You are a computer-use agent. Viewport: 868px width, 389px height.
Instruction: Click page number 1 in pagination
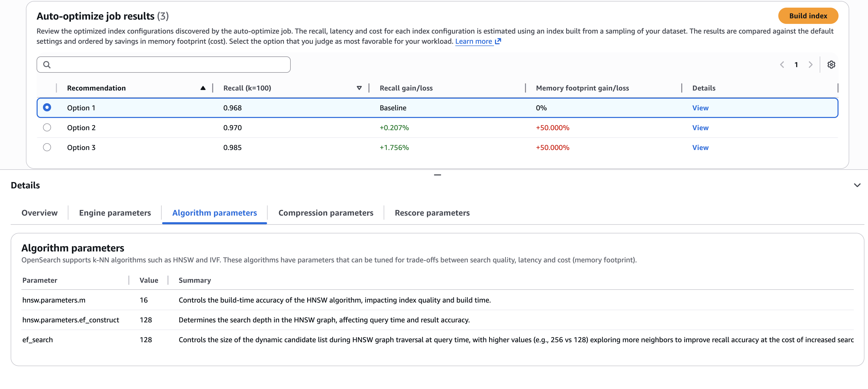(796, 64)
